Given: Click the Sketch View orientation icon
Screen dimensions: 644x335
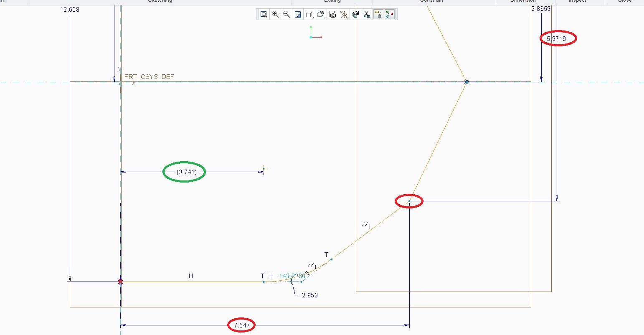Looking at the screenshot, I should click(355, 15).
